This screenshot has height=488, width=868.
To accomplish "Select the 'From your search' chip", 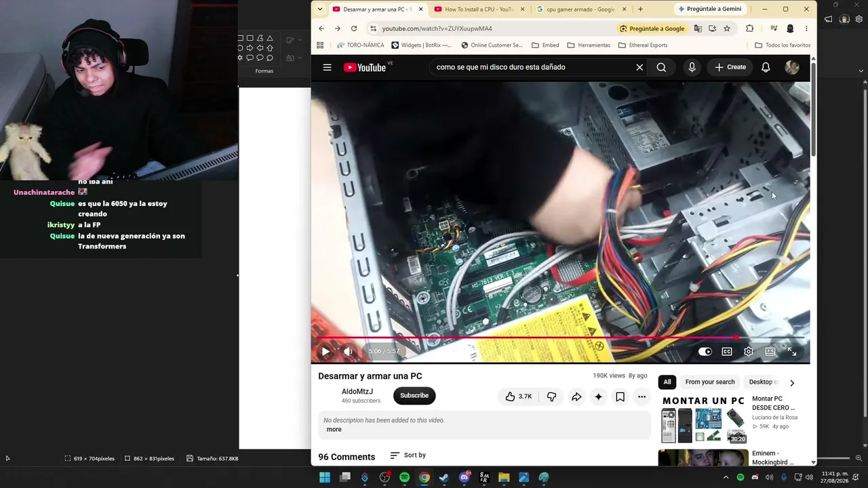I will 710,382.
